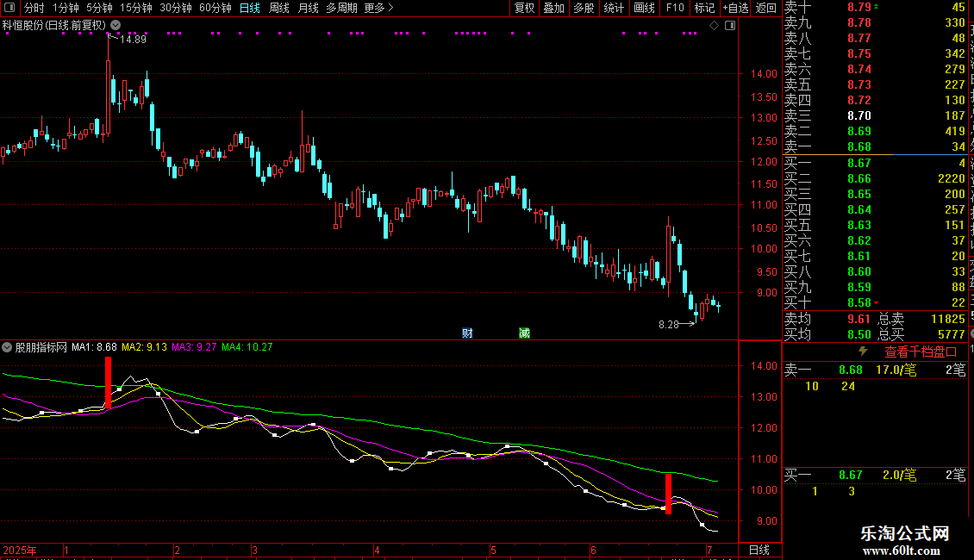This screenshot has width=974, height=560.
Task: Click the 14.89 high price label
Action: pos(133,40)
